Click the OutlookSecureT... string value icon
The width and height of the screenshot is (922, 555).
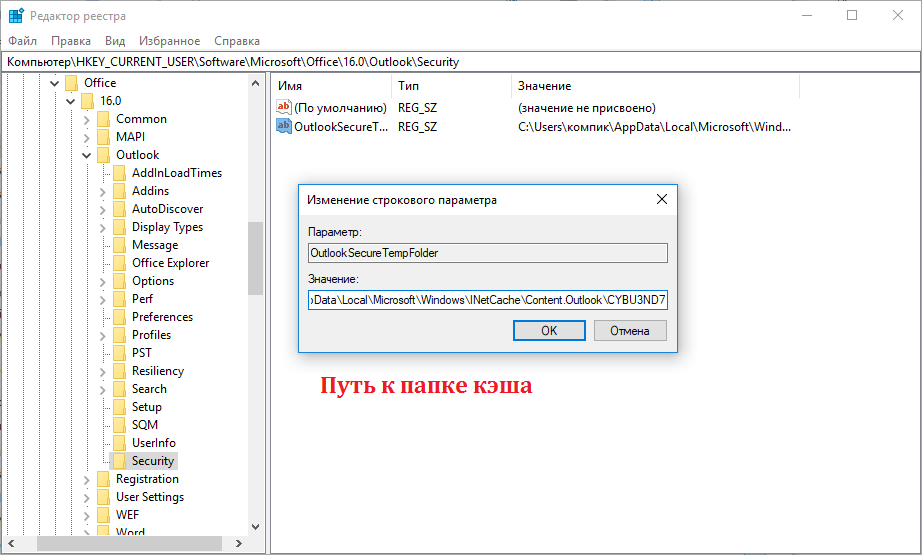point(284,126)
